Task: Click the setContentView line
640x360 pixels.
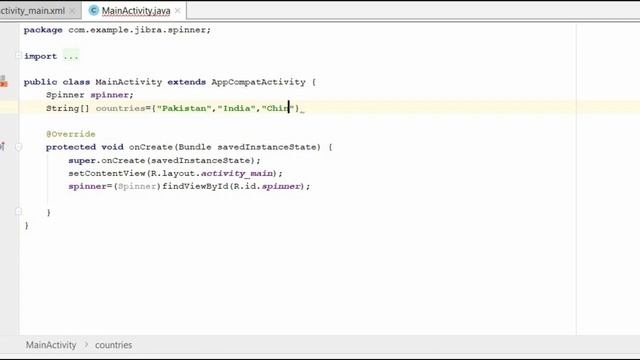Action: click(175, 173)
